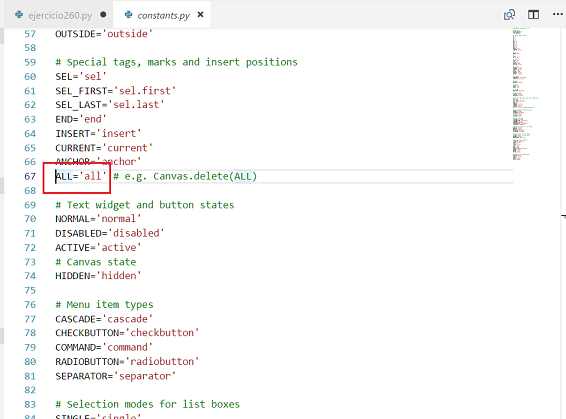The width and height of the screenshot is (566, 419).
Task: Click the Python file icon on ejercicio260.py tab
Action: tap(19, 15)
